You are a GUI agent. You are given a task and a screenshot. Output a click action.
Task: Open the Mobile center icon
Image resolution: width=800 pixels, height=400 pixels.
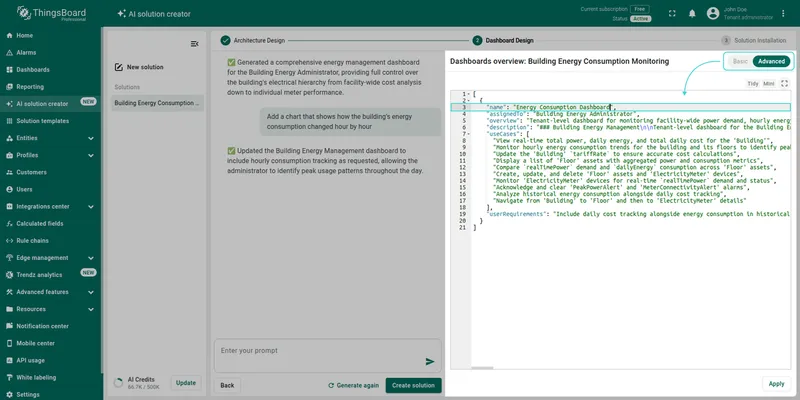[9, 343]
